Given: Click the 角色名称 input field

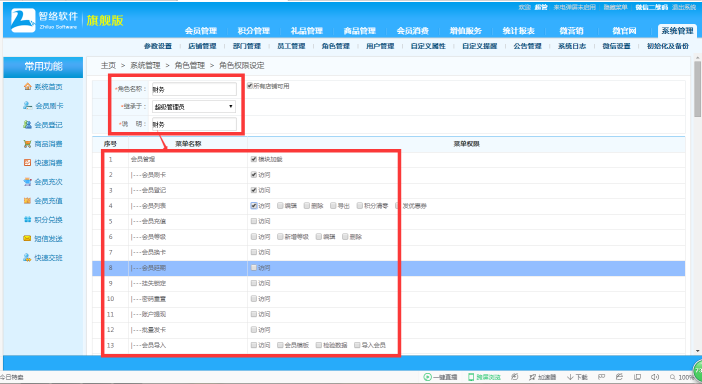Looking at the screenshot, I should tap(194, 89).
